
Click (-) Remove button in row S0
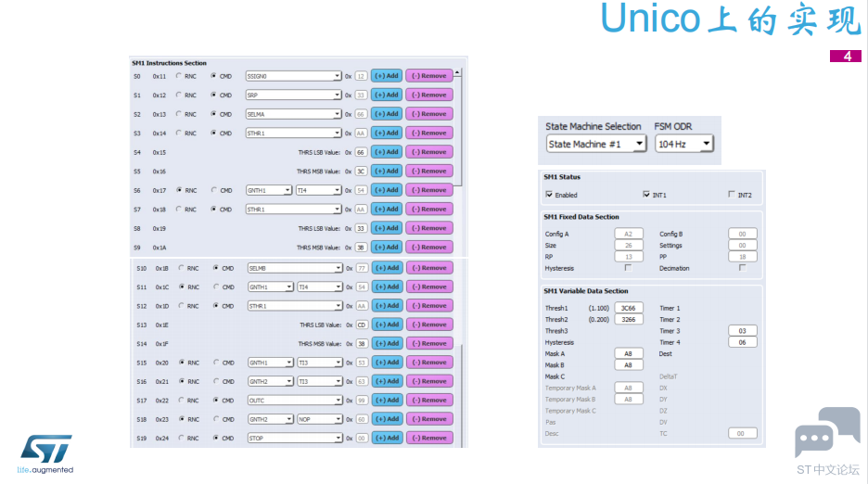point(429,76)
